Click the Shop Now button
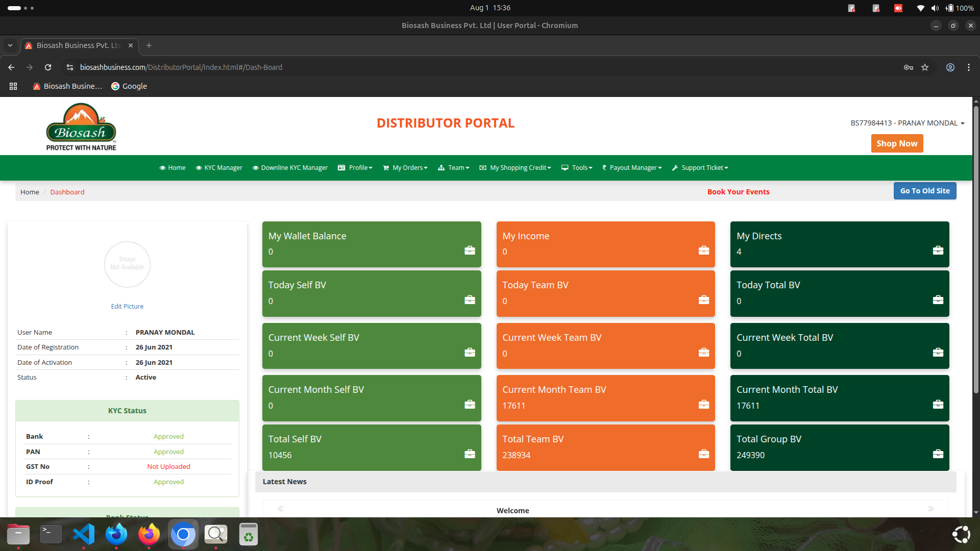 (x=897, y=144)
